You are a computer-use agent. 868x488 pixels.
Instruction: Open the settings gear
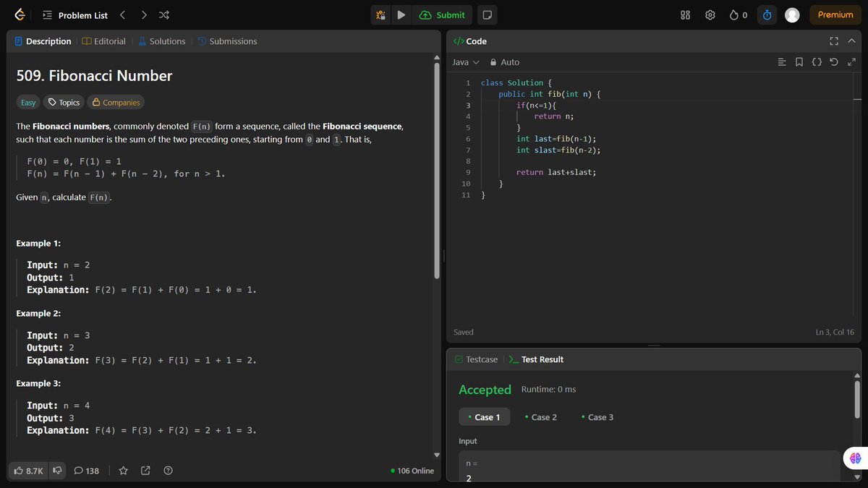click(x=710, y=14)
